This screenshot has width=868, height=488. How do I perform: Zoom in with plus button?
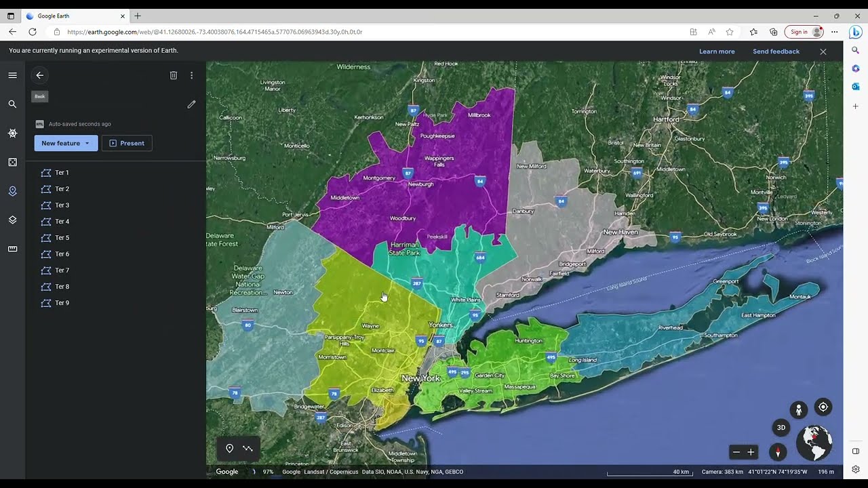pos(751,452)
